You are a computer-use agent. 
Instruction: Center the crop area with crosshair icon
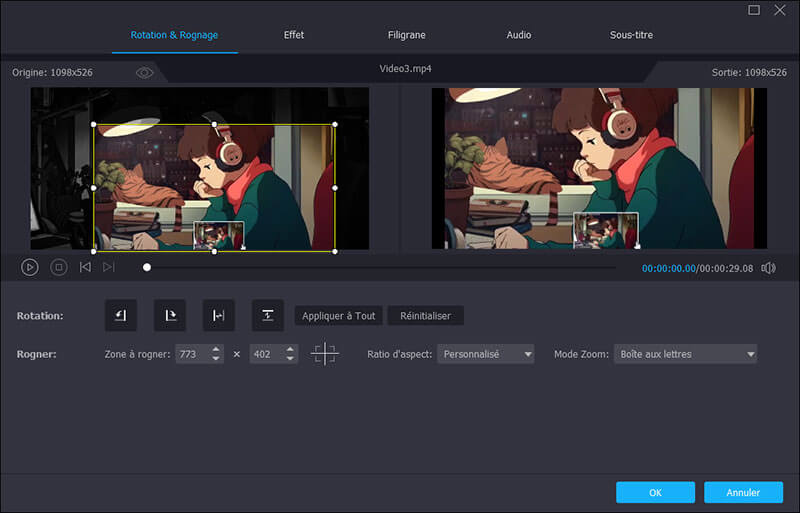(324, 354)
